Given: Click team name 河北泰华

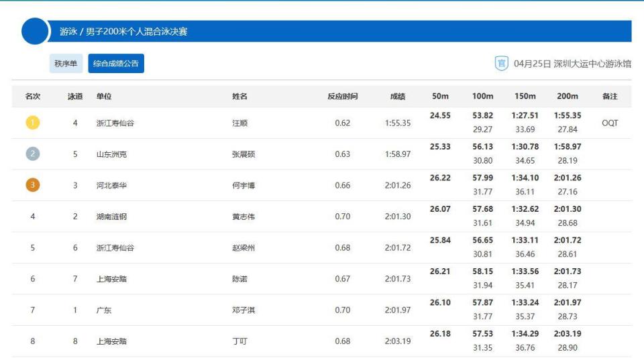Looking at the screenshot, I should pos(111,185).
